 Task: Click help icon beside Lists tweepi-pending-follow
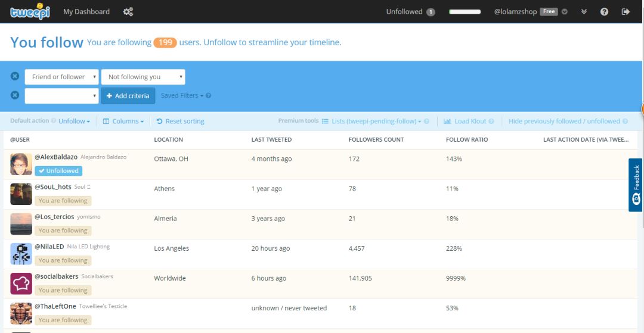tap(426, 122)
